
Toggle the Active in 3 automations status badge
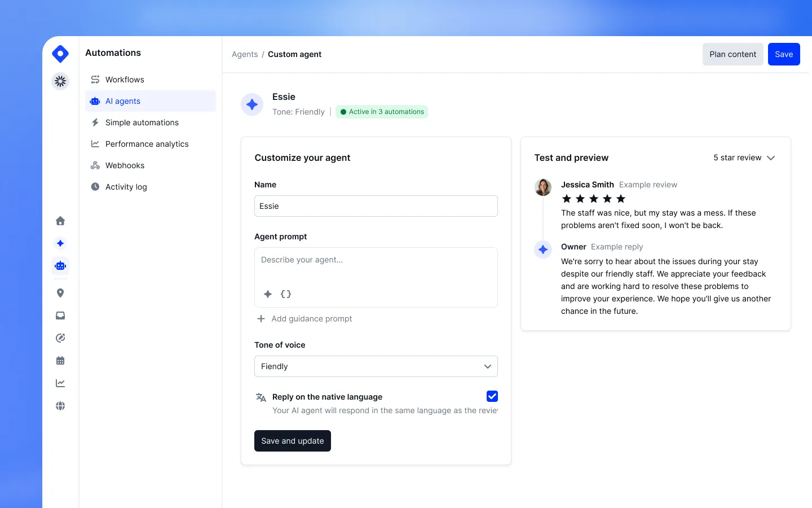tap(382, 112)
